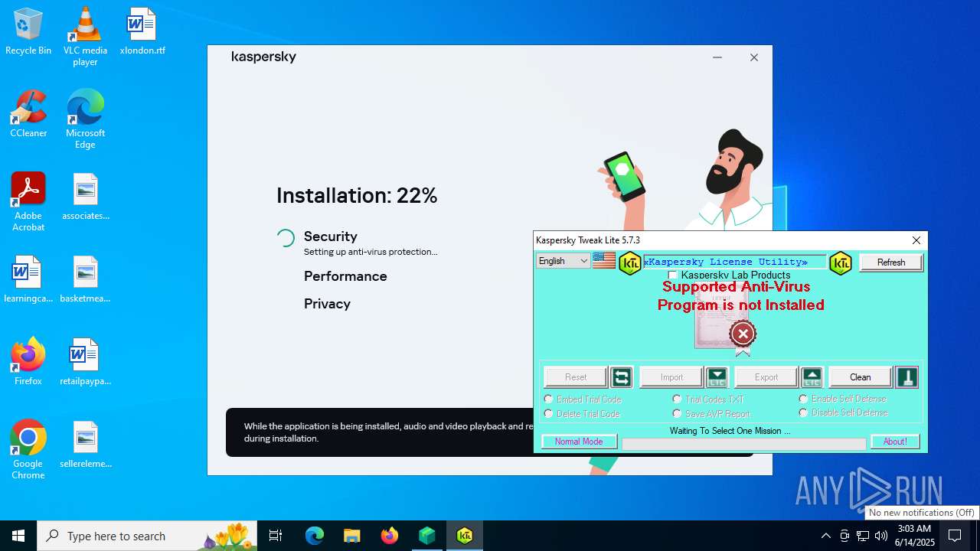The width and height of the screenshot is (980, 551).
Task: Open the taskbar clock and date
Action: tap(915, 536)
